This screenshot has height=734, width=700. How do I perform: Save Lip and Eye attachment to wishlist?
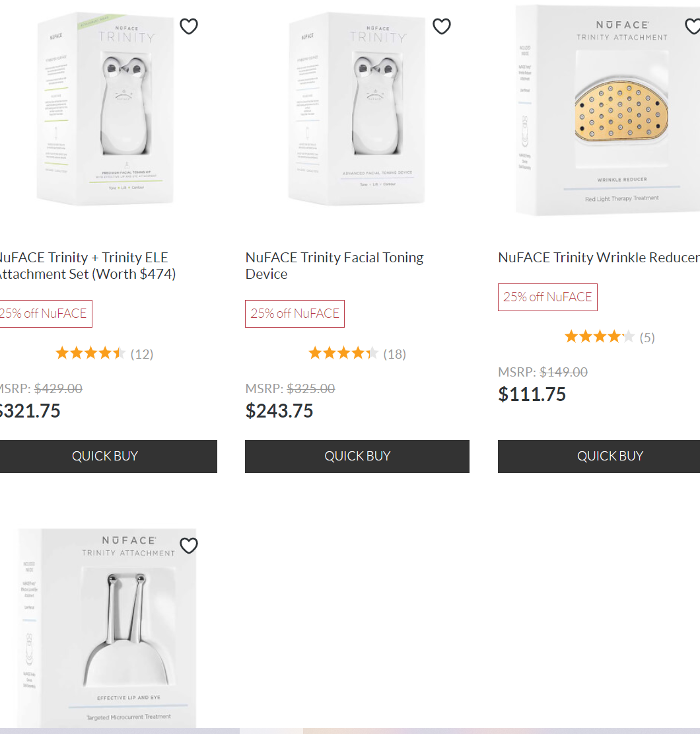coord(189,546)
